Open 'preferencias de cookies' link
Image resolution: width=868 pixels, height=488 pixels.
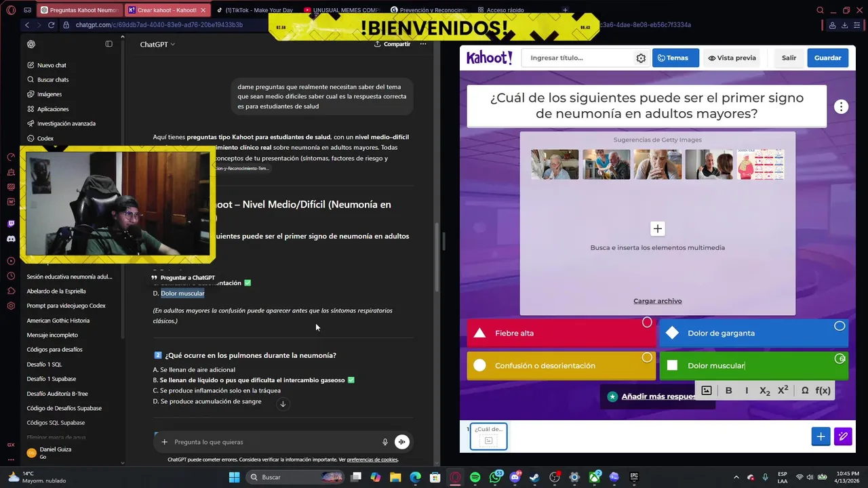click(372, 460)
